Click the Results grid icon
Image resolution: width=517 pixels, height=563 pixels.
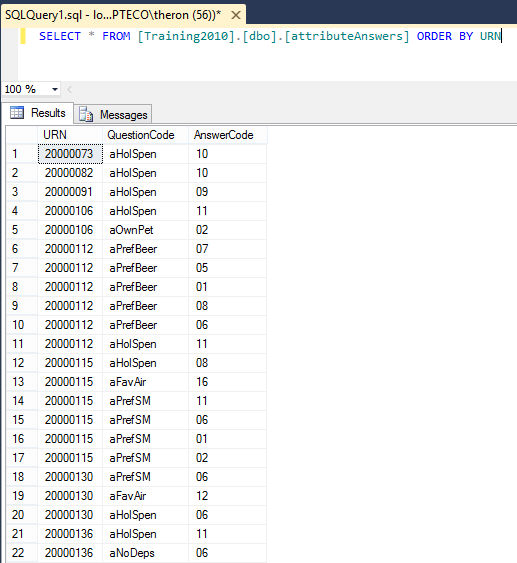tap(17, 113)
